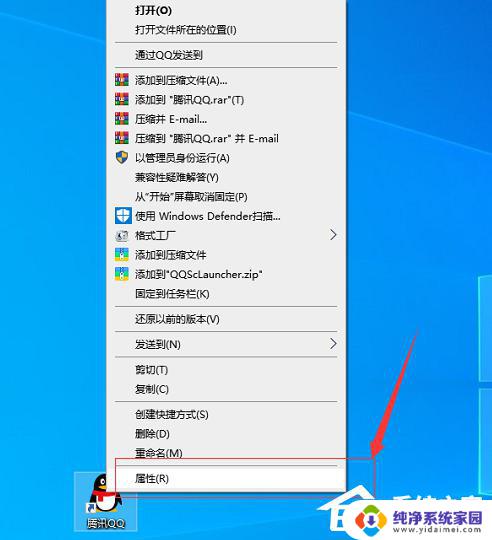Click the Windows Defender shield icon
The height and width of the screenshot is (540, 492).
click(x=123, y=216)
